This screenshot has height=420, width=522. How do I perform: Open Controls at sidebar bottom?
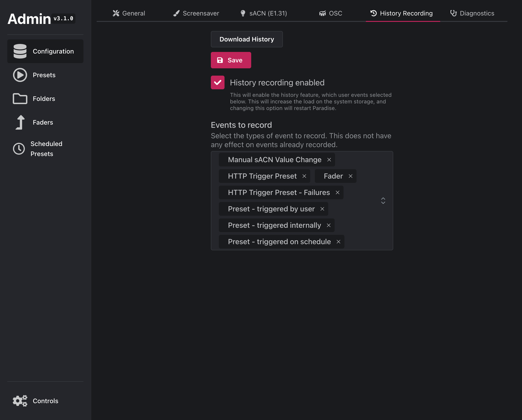[45, 401]
